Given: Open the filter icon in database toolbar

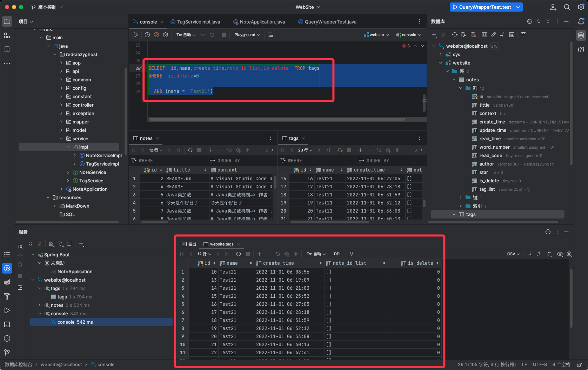Looking at the screenshot, I should (523, 34).
